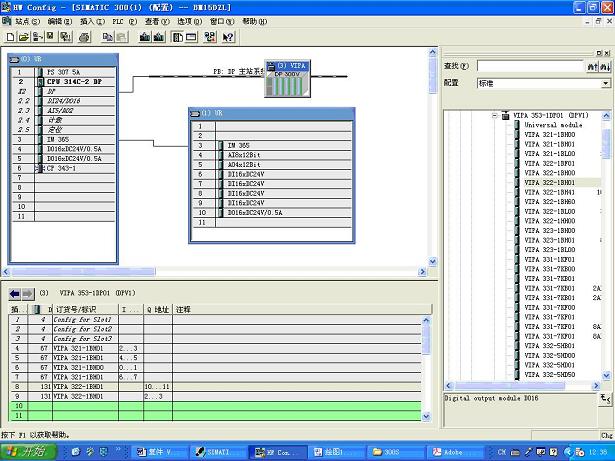Select VIPA 332-5HB01 in the catalog

(549, 346)
